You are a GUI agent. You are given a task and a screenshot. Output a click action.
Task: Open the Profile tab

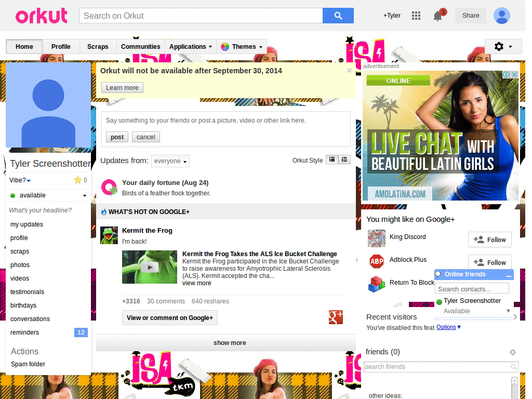[61, 47]
